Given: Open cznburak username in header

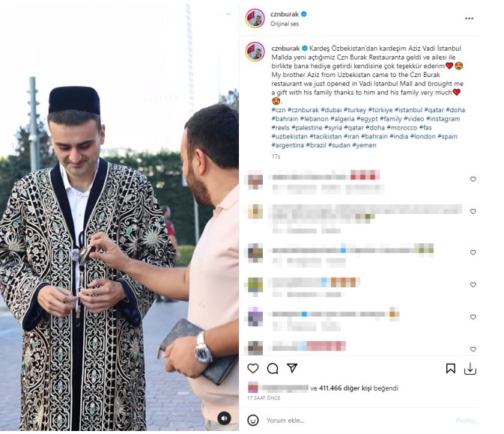Looking at the screenshot, I should (x=285, y=14).
